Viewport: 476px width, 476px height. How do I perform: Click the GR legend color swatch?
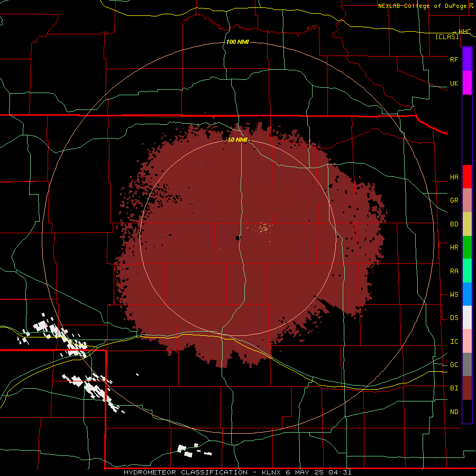pyautogui.click(x=467, y=200)
